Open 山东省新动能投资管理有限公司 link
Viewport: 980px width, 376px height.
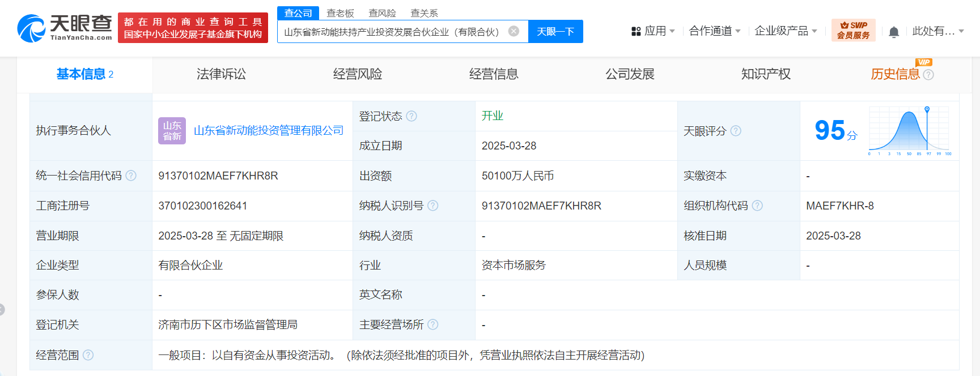pyautogui.click(x=268, y=131)
